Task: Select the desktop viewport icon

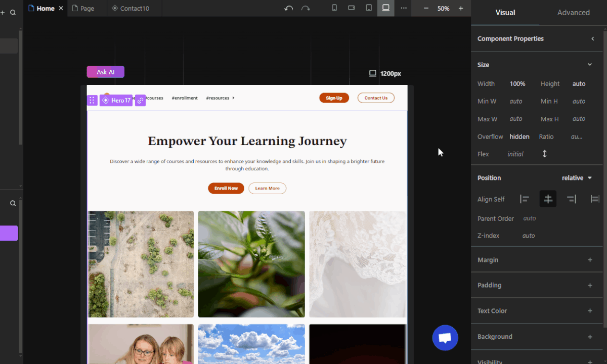Action: click(386, 8)
